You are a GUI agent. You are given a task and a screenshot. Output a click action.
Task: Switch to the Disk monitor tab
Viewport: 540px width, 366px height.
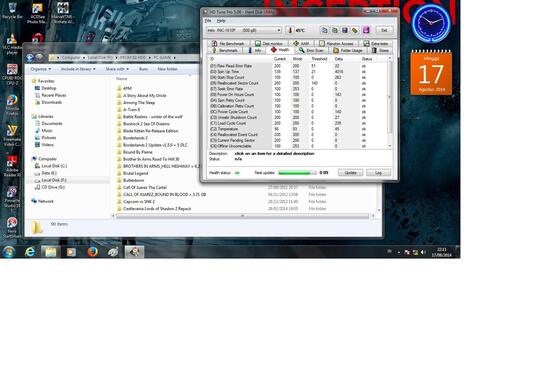click(x=269, y=43)
